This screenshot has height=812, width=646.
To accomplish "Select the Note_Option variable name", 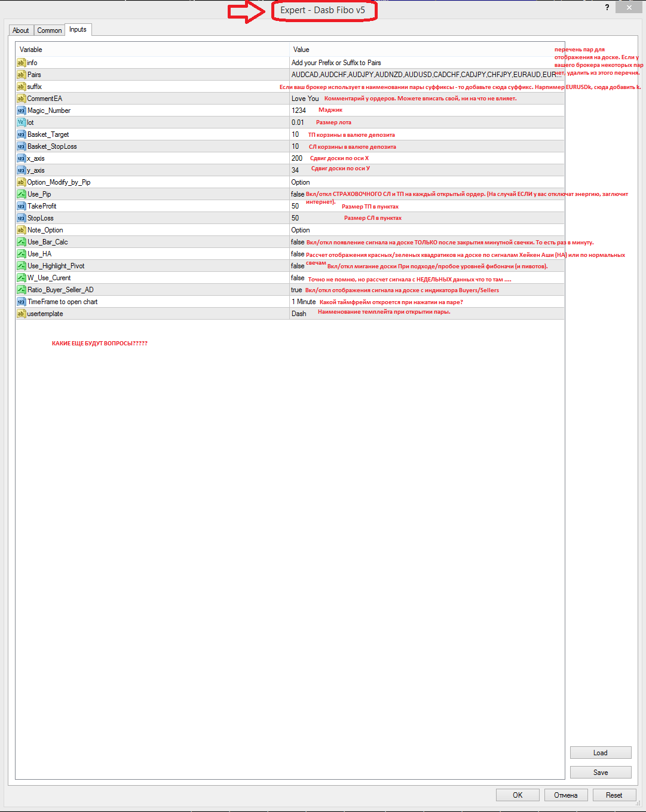I will click(x=45, y=230).
